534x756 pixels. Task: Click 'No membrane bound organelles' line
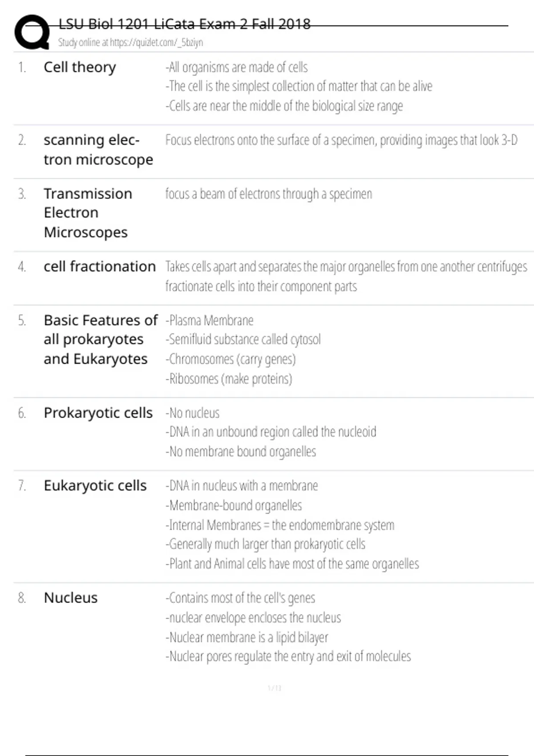point(240,452)
